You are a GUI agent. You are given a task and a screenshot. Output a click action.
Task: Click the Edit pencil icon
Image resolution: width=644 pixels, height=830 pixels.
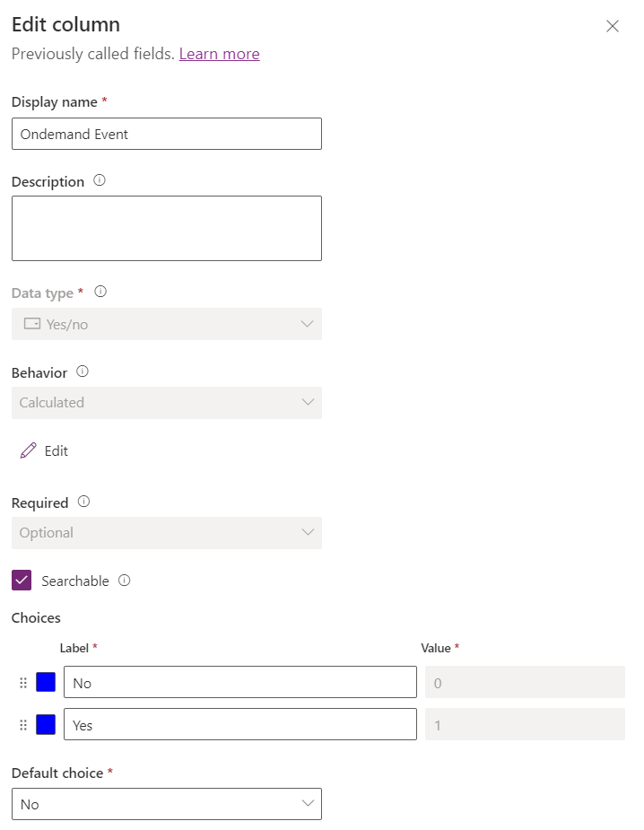tap(28, 450)
